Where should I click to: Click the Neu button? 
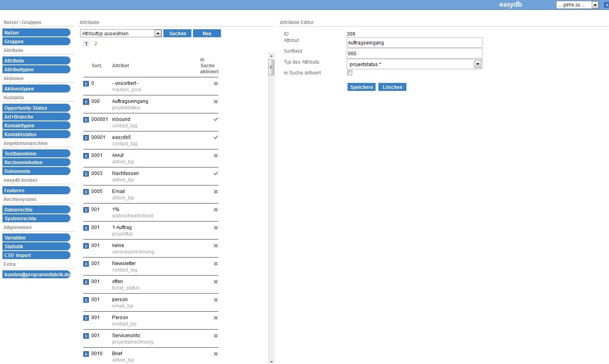pyautogui.click(x=207, y=34)
